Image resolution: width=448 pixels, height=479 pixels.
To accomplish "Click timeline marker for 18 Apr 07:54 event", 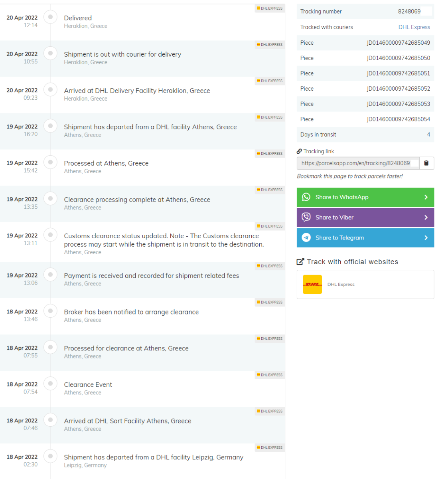I will [x=50, y=384].
